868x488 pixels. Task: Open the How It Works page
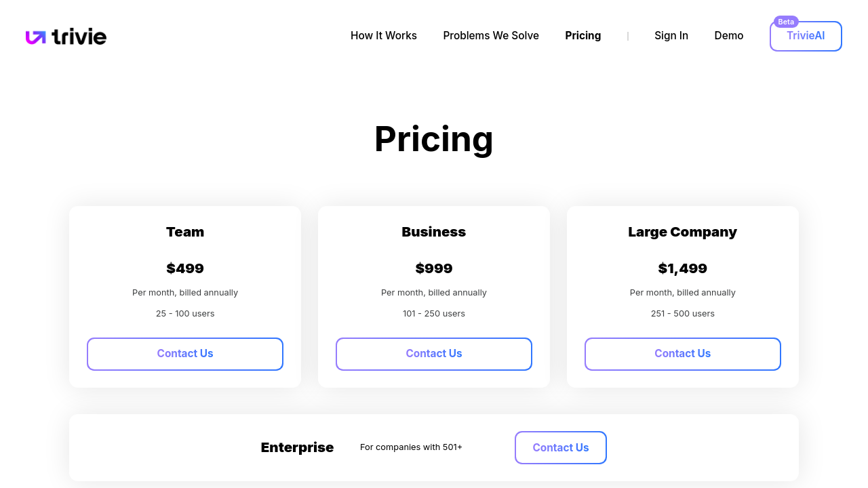tap(384, 36)
